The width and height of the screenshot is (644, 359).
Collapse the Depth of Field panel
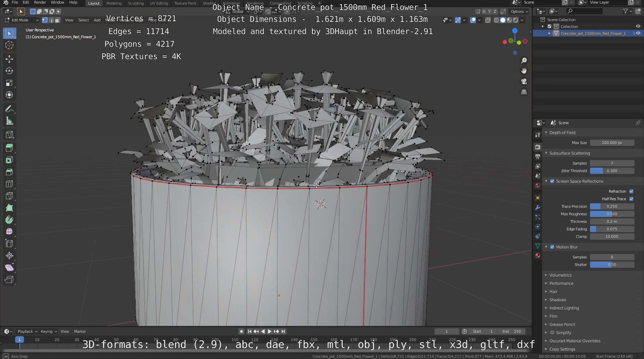pyautogui.click(x=546, y=133)
